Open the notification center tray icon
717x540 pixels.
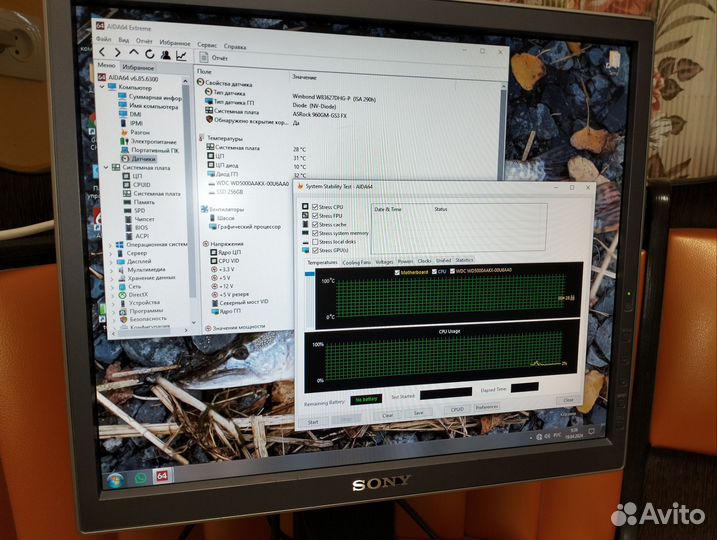(591, 431)
